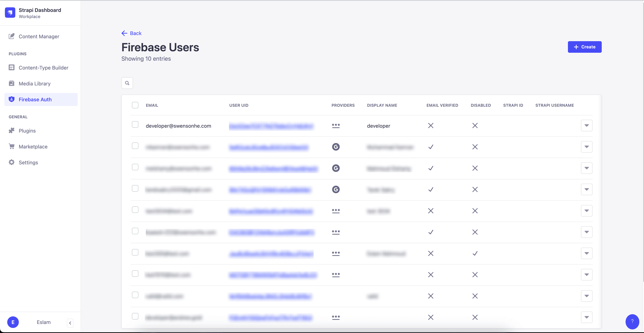Toggle the select-all header checkbox
Image resolution: width=644 pixels, height=333 pixels.
[135, 105]
